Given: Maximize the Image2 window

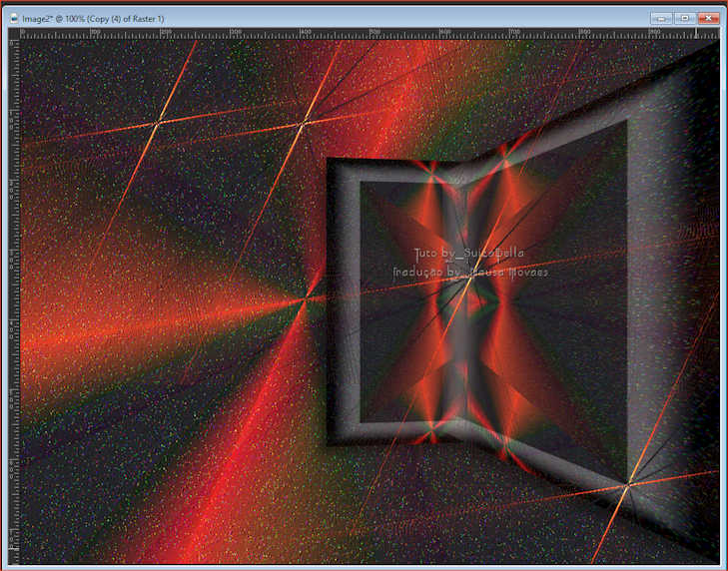Looking at the screenshot, I should tap(685, 18).
